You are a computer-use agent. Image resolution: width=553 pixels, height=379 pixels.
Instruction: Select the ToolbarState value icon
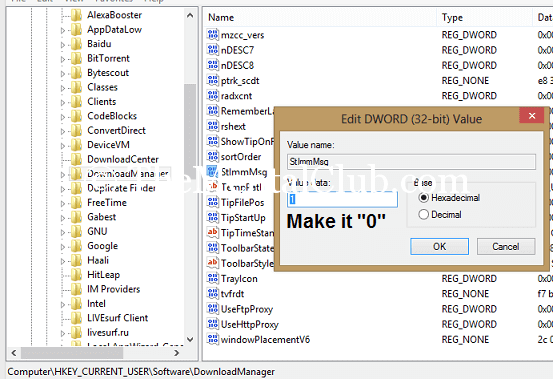point(213,248)
